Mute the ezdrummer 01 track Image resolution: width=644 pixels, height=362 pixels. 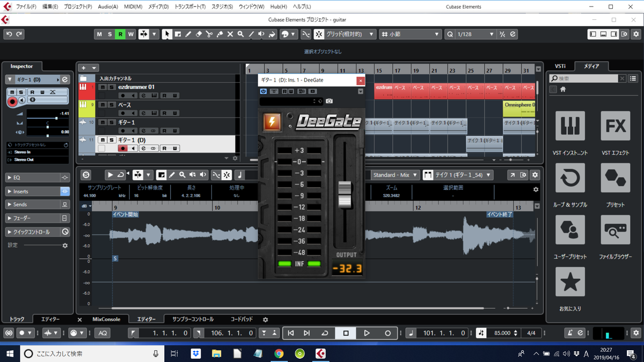pyautogui.click(x=103, y=87)
